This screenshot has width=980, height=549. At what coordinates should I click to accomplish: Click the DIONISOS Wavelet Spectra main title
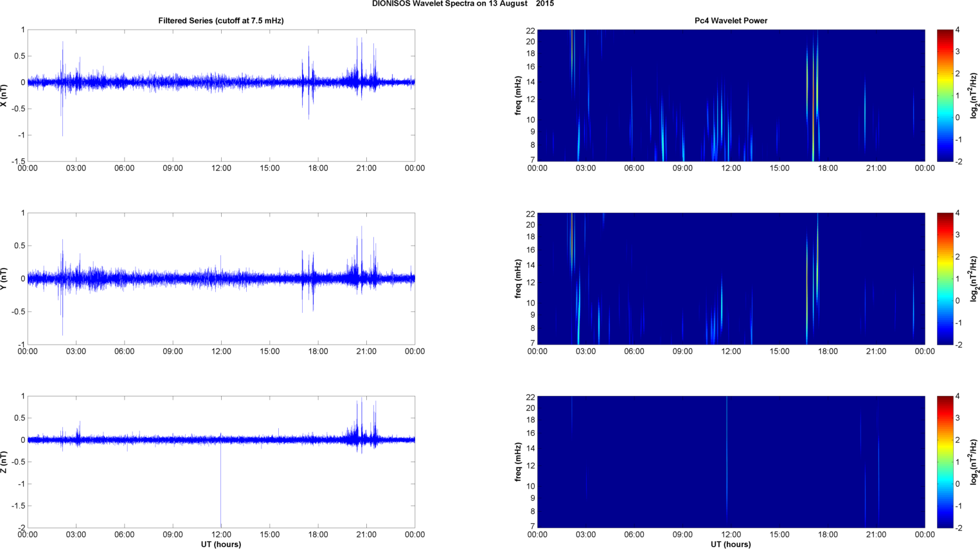(463, 4)
